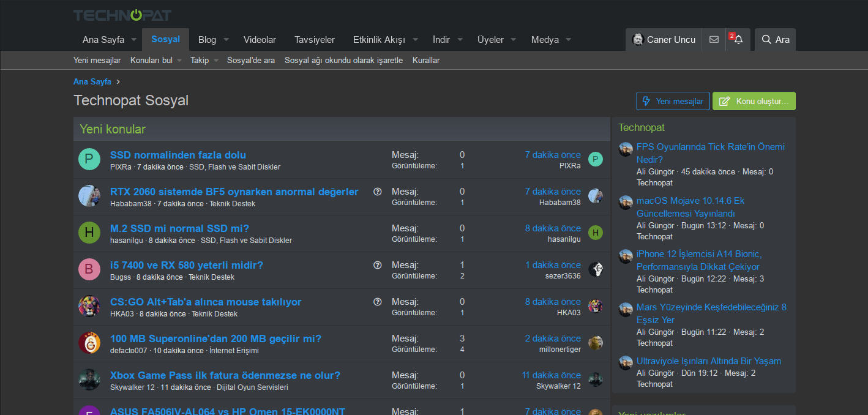Click question mark icon on i5 7400 topic
This screenshot has width=868, height=415.
tap(378, 265)
